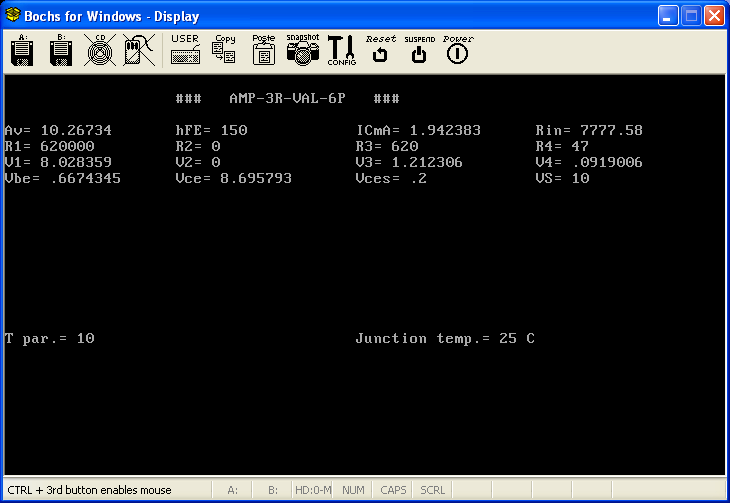The width and height of the screenshot is (730, 503).
Task: Close the Bochs for Windows window
Action: click(714, 16)
